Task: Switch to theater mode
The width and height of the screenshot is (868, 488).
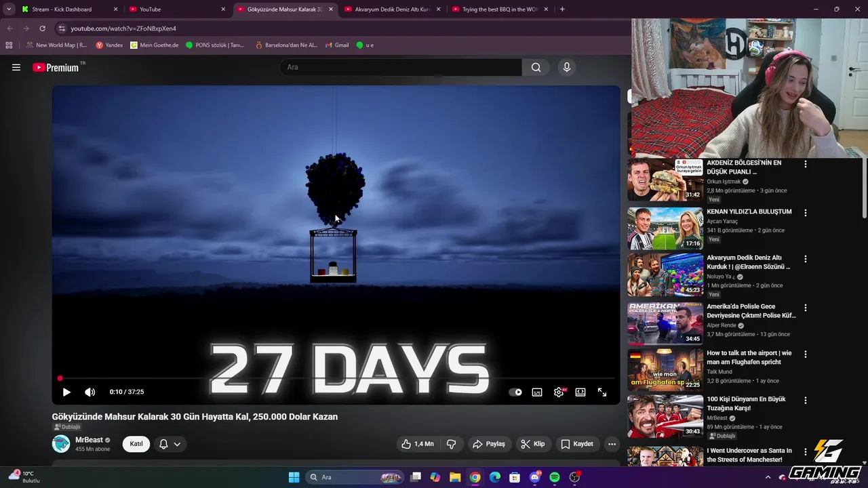Action: (580, 392)
